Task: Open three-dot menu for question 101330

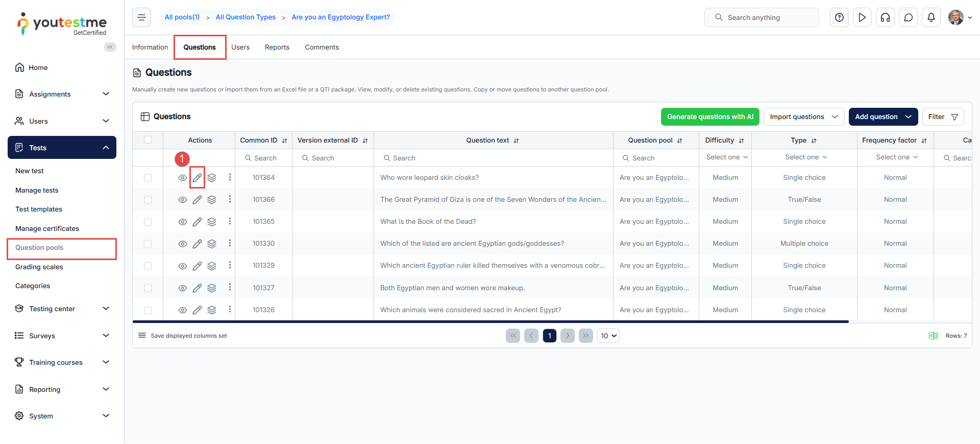Action: point(230,243)
